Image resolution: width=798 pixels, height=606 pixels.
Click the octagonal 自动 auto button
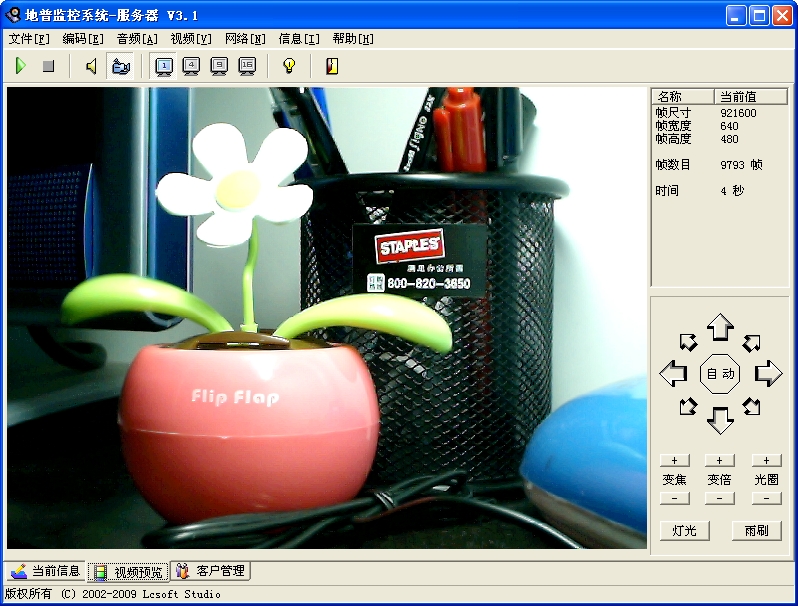(720, 374)
